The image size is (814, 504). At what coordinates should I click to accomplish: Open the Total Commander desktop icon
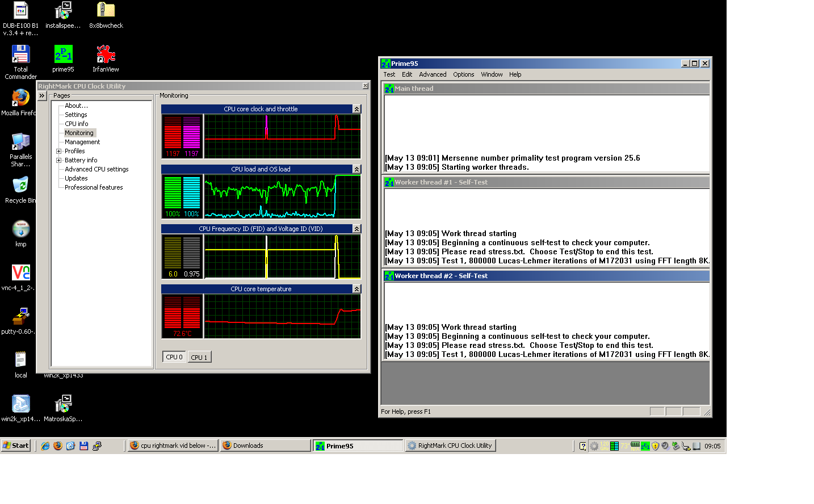20,62
